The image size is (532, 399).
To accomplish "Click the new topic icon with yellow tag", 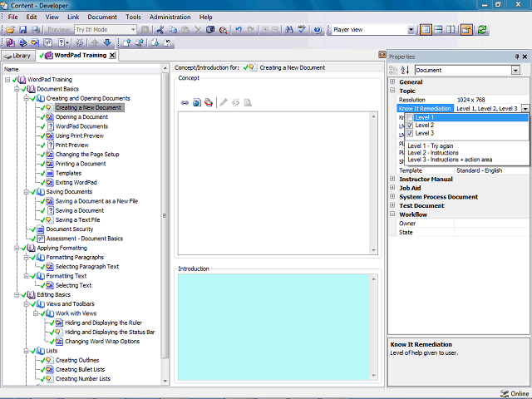I will point(35,42).
